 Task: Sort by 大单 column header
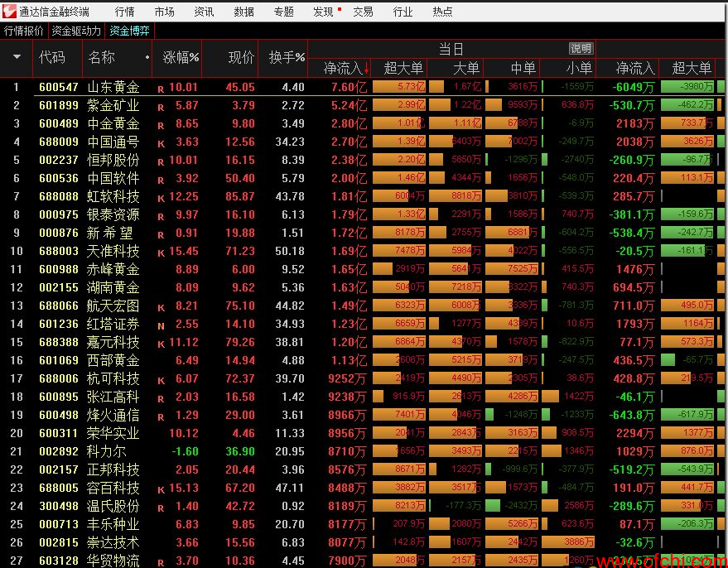click(x=466, y=68)
